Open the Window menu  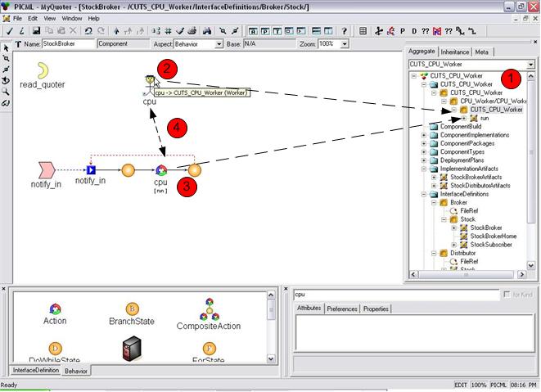(x=72, y=17)
